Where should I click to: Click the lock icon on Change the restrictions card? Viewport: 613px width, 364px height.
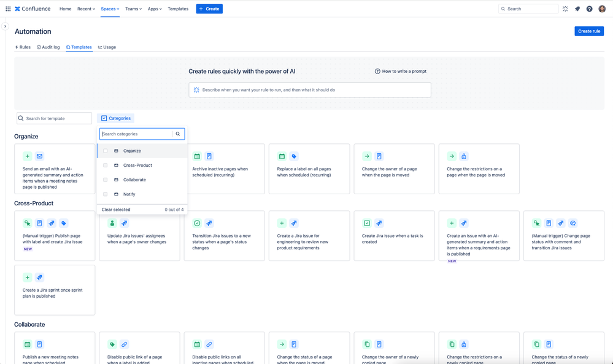[x=464, y=156]
